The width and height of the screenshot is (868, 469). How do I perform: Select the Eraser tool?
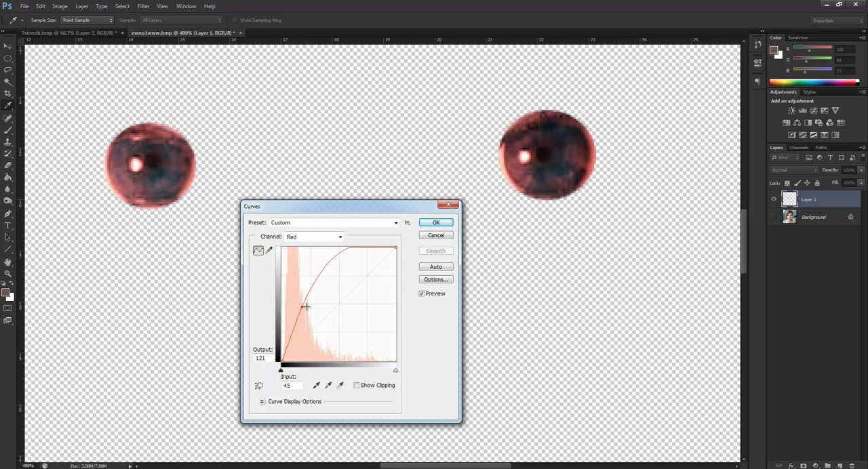click(x=7, y=165)
